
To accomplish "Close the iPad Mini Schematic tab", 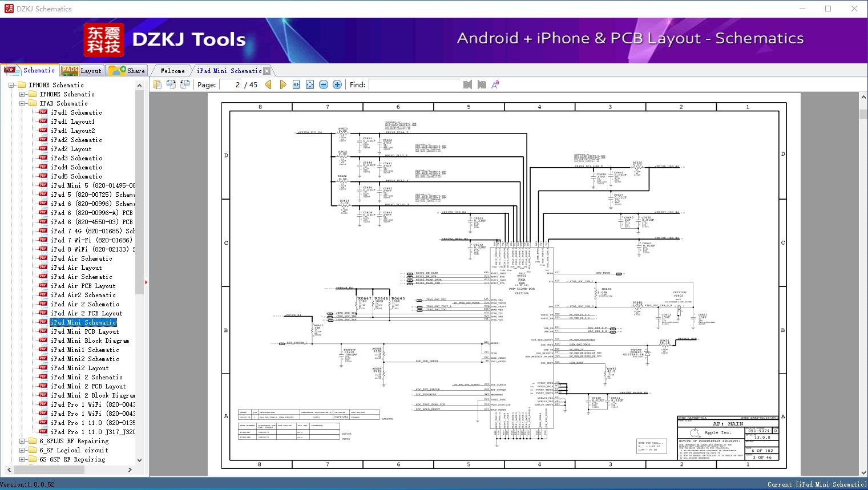I will (x=267, y=71).
